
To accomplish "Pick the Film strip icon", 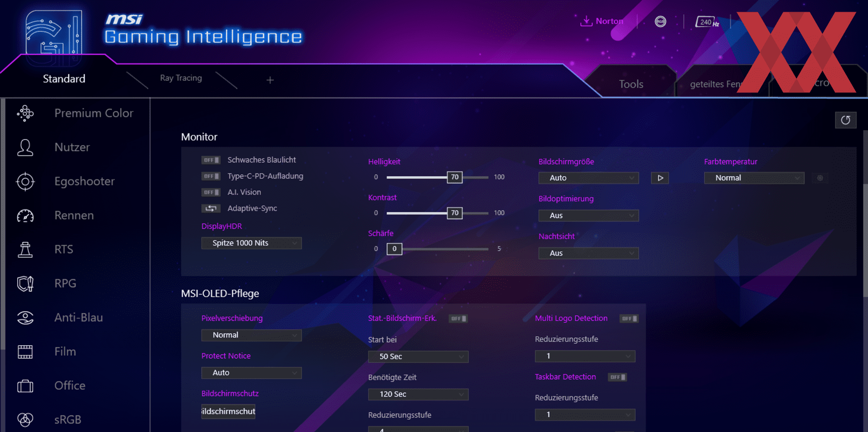I will click(x=25, y=352).
